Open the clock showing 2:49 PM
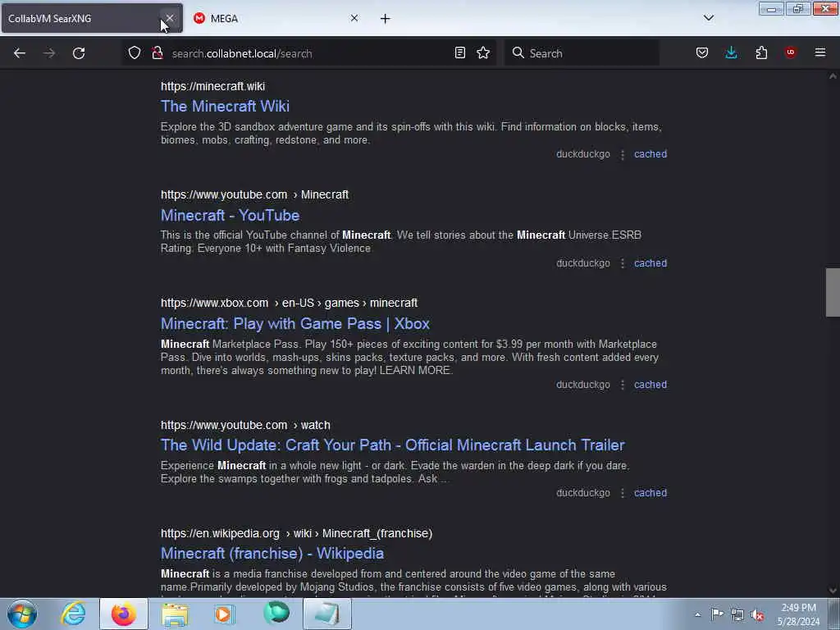 [x=798, y=614]
